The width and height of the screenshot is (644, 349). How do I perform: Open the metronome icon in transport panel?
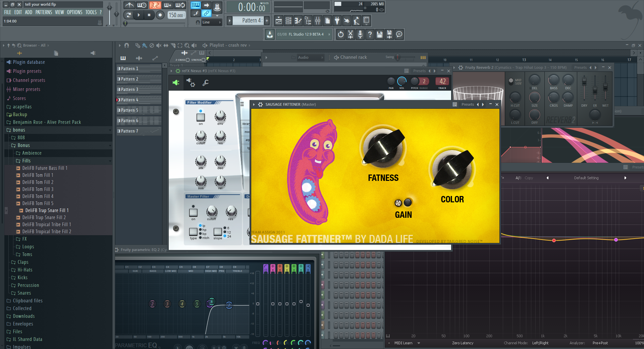click(129, 5)
